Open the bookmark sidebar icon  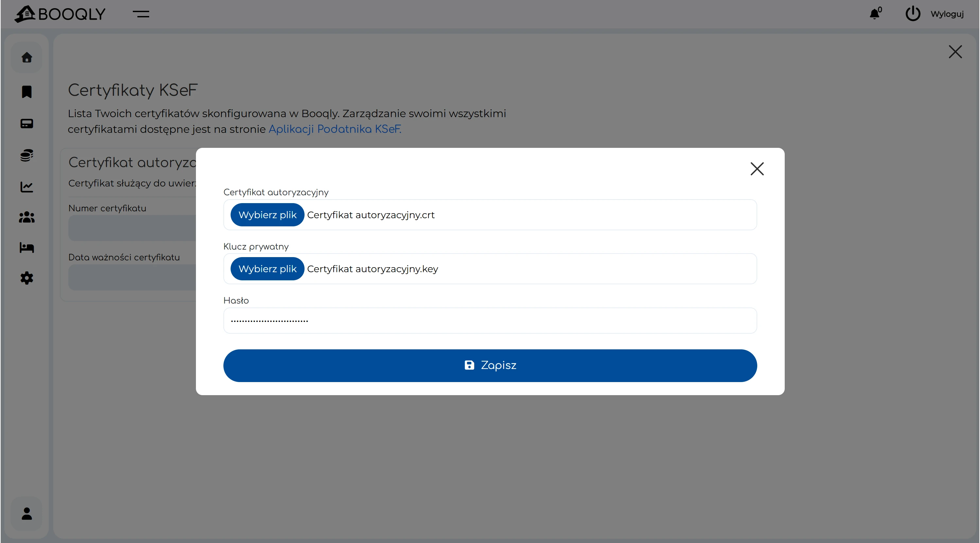[x=26, y=92]
